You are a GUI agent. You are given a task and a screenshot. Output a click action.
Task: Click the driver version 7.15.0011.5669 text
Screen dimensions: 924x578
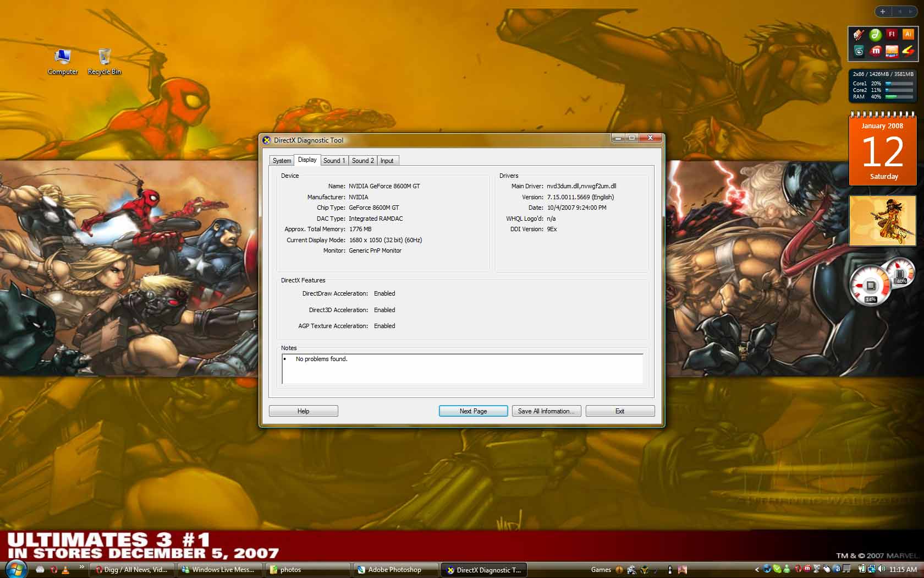click(x=580, y=197)
